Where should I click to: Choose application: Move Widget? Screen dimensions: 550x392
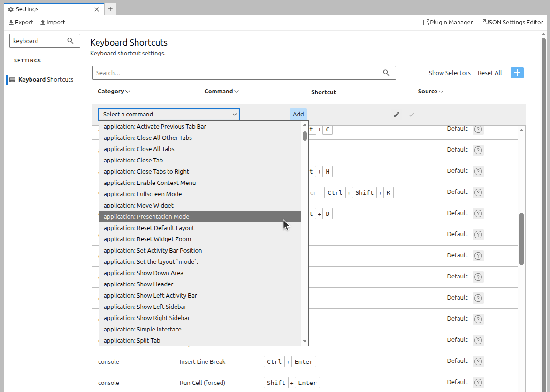200,205
